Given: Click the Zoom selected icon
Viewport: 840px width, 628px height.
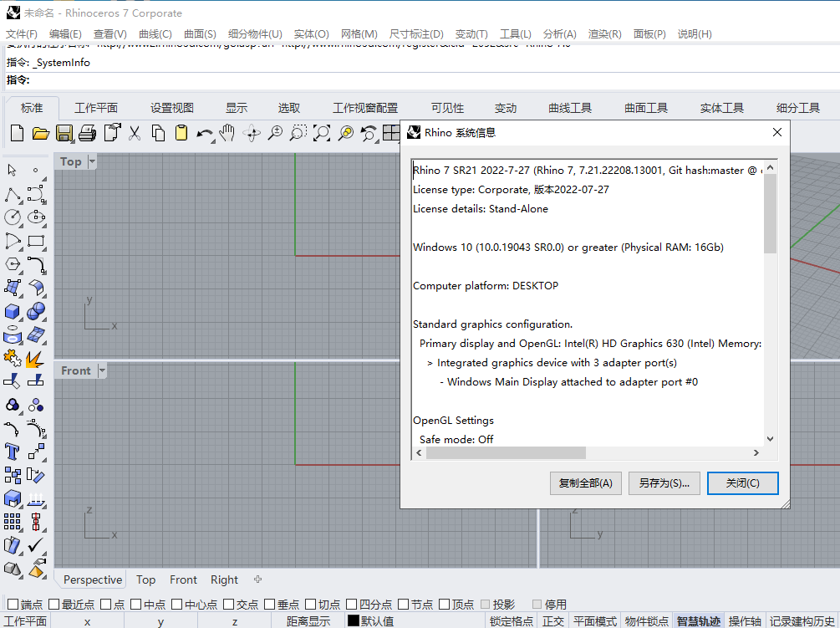Looking at the screenshot, I should (x=346, y=133).
